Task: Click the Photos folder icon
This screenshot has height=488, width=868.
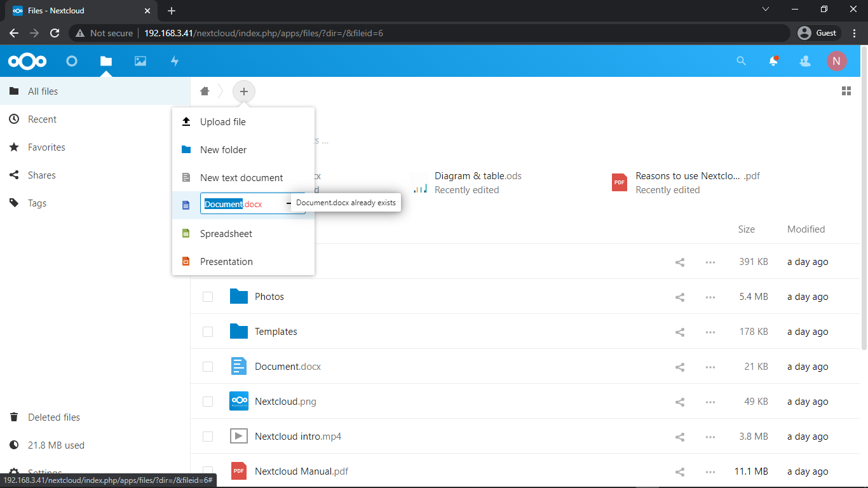Action: [239, 297]
